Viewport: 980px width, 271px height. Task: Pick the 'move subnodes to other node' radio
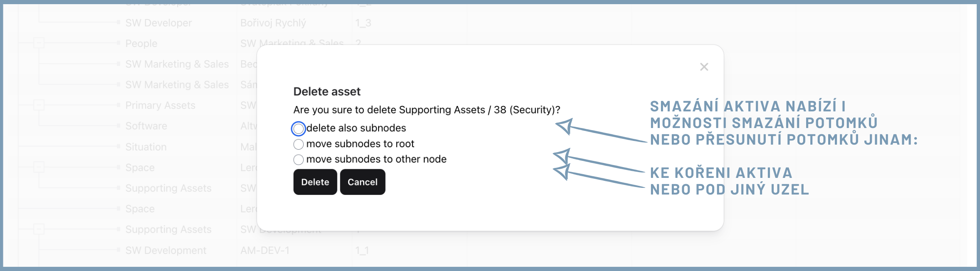299,160
